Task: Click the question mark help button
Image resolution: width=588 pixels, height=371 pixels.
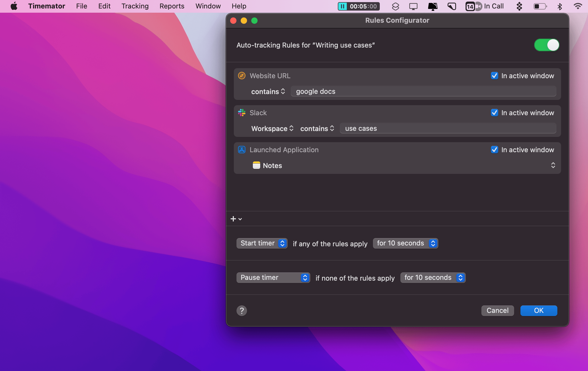Action: tap(242, 311)
